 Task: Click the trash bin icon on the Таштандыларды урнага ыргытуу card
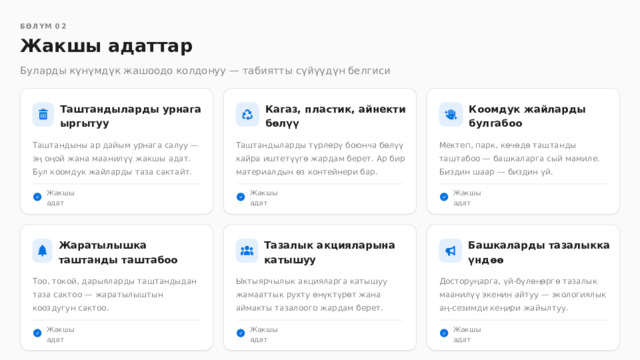click(x=43, y=115)
